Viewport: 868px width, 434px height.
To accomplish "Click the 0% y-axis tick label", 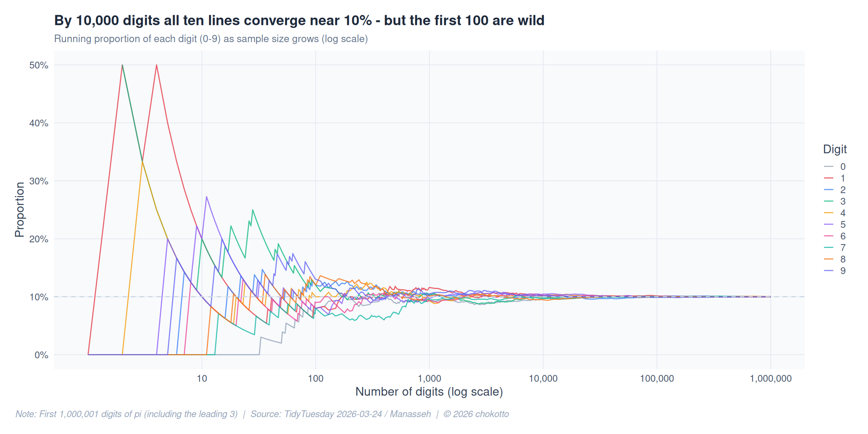I will pos(41,355).
